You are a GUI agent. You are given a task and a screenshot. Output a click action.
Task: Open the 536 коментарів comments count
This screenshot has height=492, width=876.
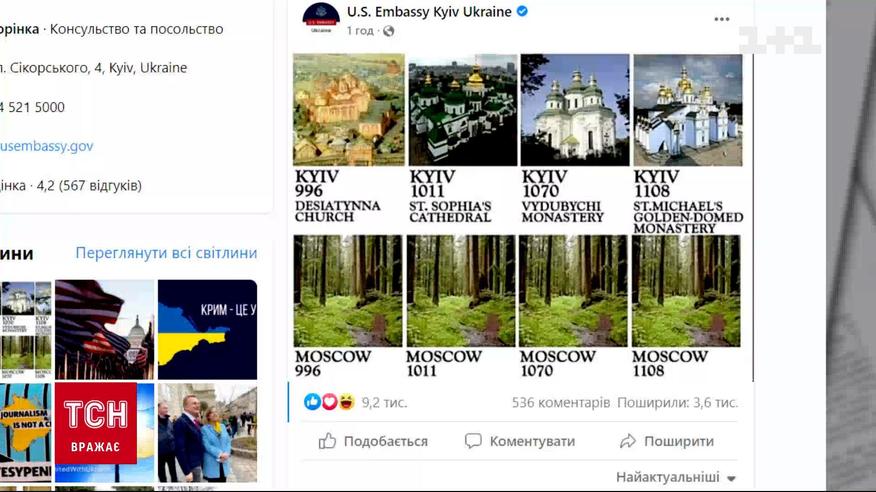561,402
